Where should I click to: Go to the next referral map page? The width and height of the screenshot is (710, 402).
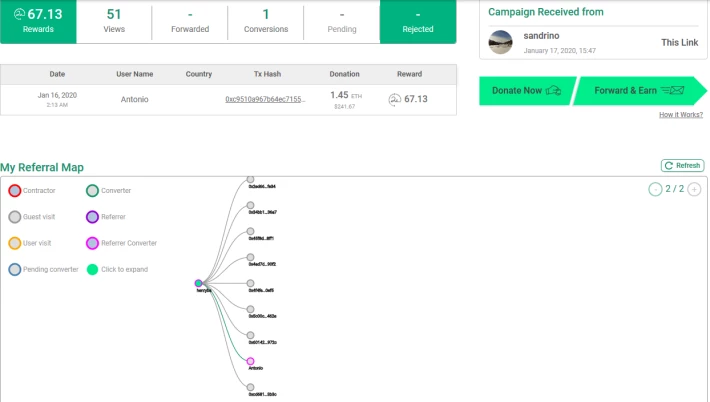[x=694, y=189]
